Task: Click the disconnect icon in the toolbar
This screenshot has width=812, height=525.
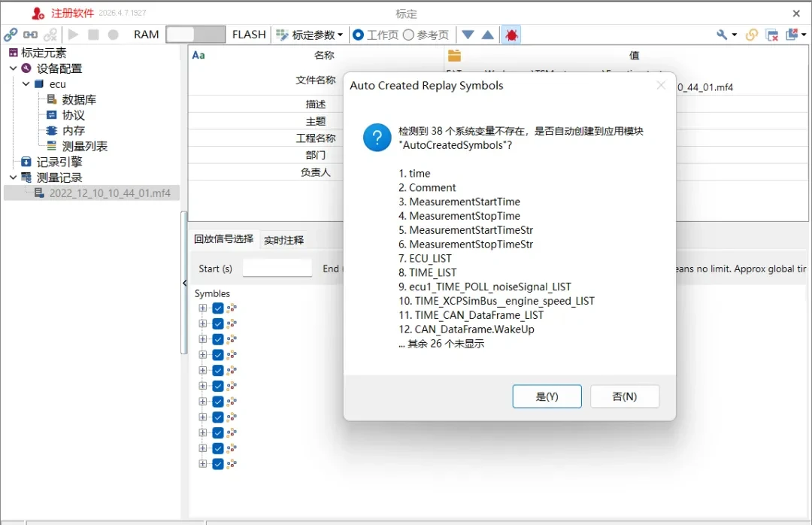Action: pos(50,34)
